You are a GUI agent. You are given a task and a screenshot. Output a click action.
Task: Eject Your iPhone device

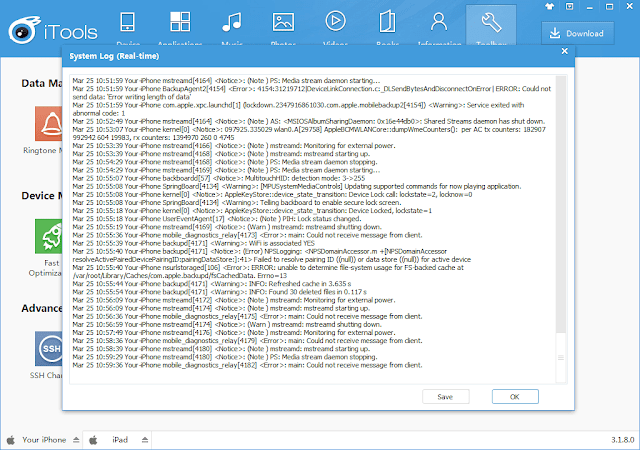tap(76, 440)
